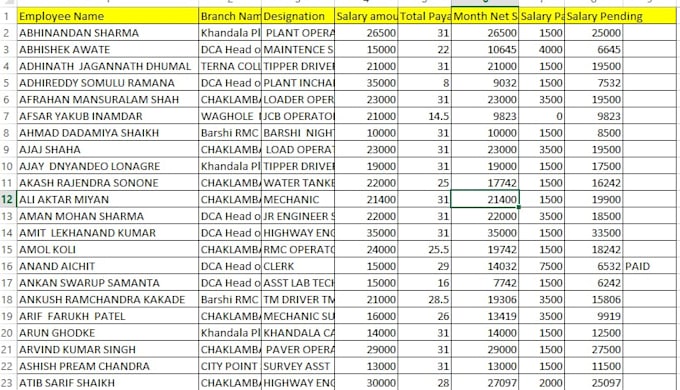Image resolution: width=680 pixels, height=390 pixels.
Task: Click TERNA COLL branch cell
Action: 230,66
